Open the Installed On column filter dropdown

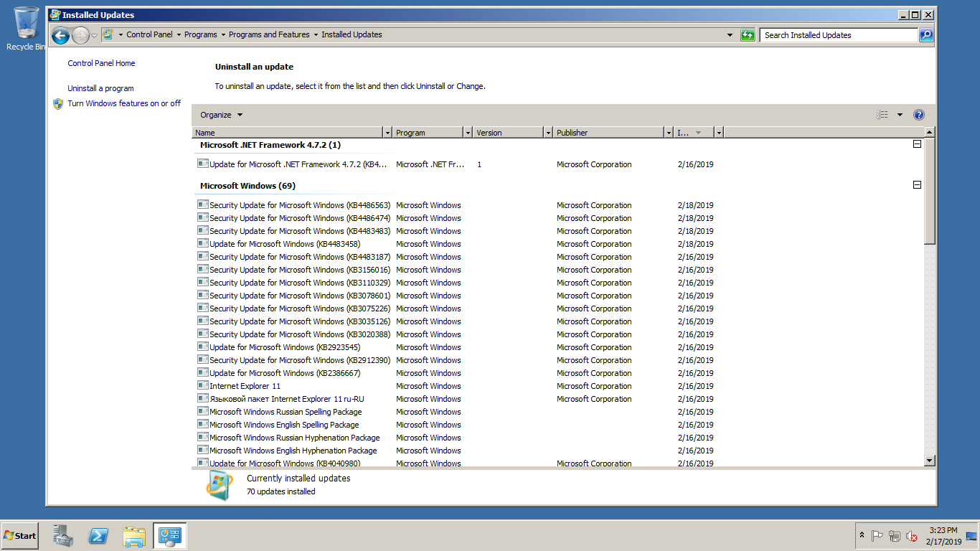(x=719, y=133)
